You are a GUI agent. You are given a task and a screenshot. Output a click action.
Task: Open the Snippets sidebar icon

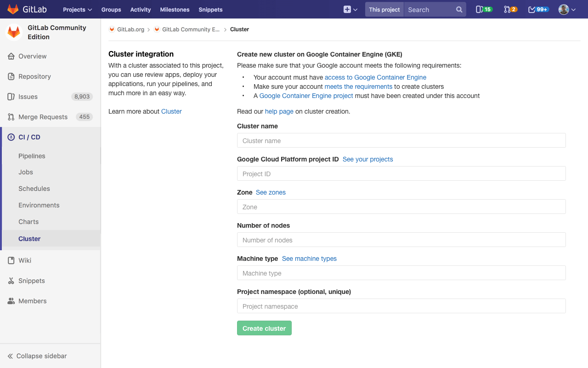(x=10, y=281)
